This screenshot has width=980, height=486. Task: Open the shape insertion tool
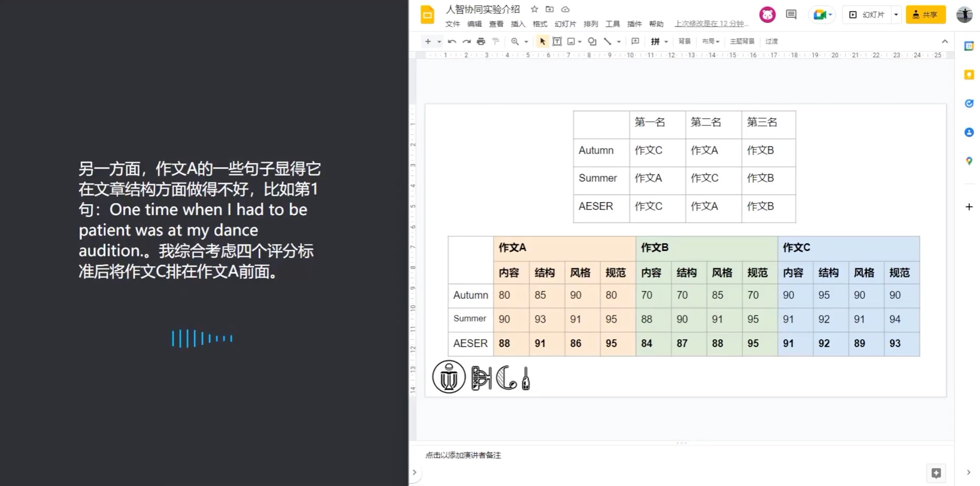(x=592, y=41)
